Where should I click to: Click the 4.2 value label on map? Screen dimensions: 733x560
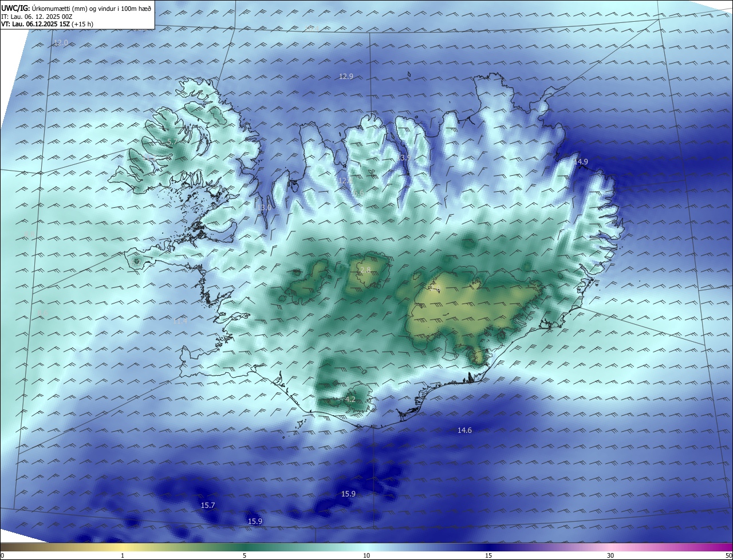point(350,399)
